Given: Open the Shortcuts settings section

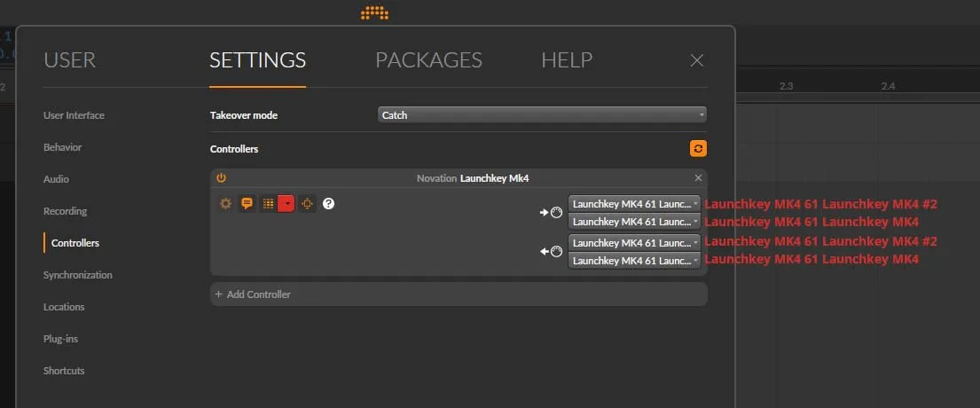Looking at the screenshot, I should pyautogui.click(x=64, y=371).
